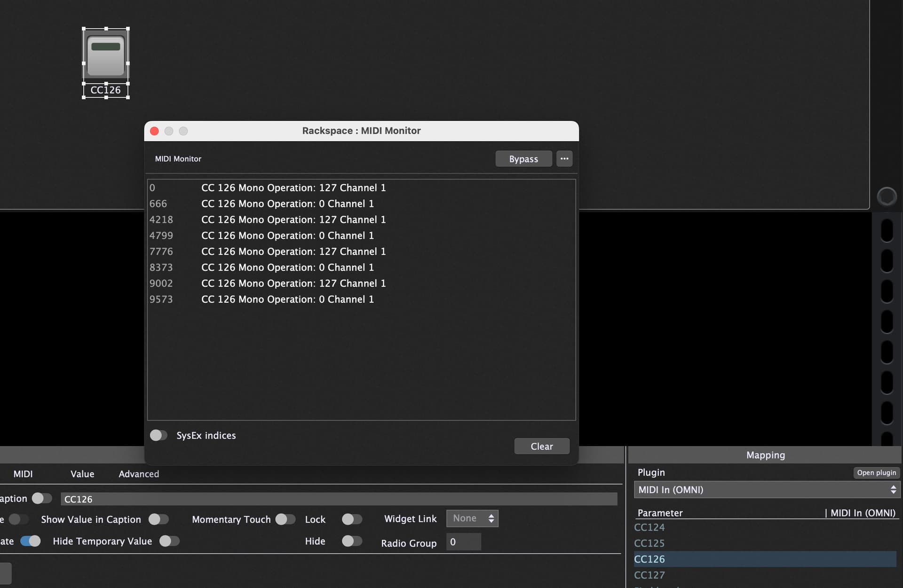
Task: Select CC127 in parameter list
Action: tap(650, 575)
